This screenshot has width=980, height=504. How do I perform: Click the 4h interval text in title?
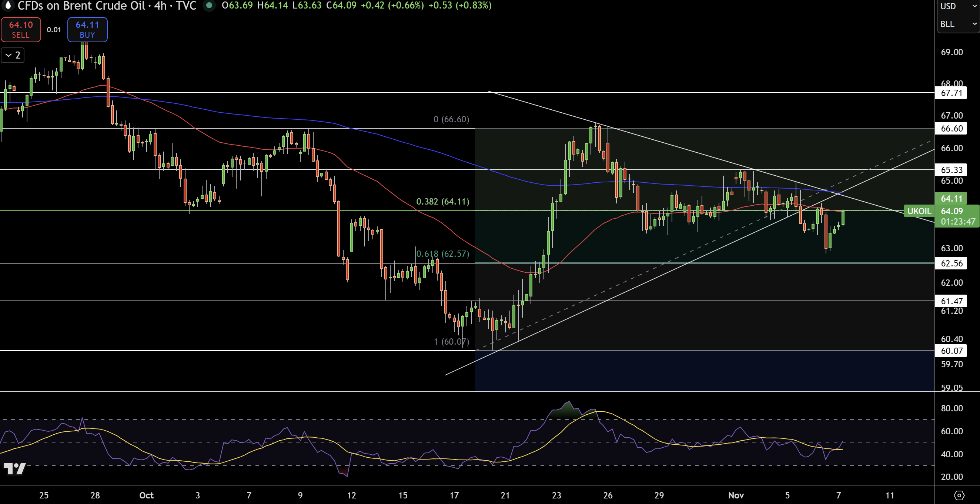click(x=160, y=5)
